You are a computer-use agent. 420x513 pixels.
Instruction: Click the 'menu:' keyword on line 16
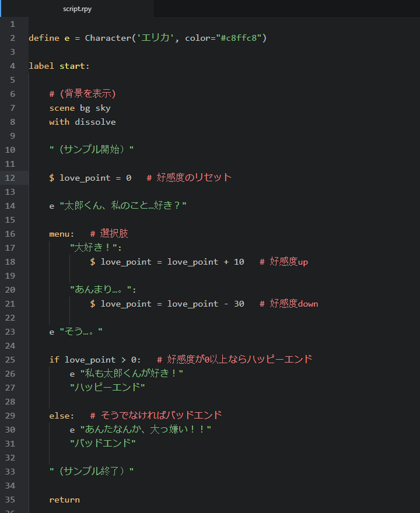(x=62, y=234)
